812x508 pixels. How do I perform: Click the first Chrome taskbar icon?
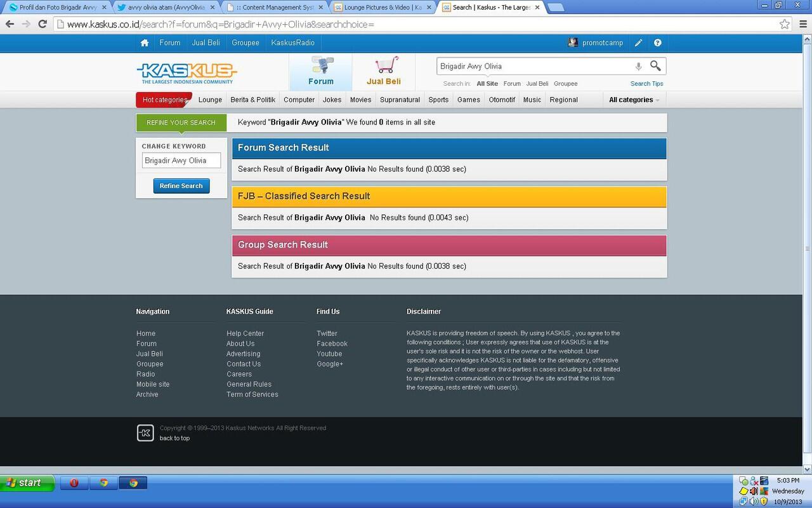[x=103, y=483]
